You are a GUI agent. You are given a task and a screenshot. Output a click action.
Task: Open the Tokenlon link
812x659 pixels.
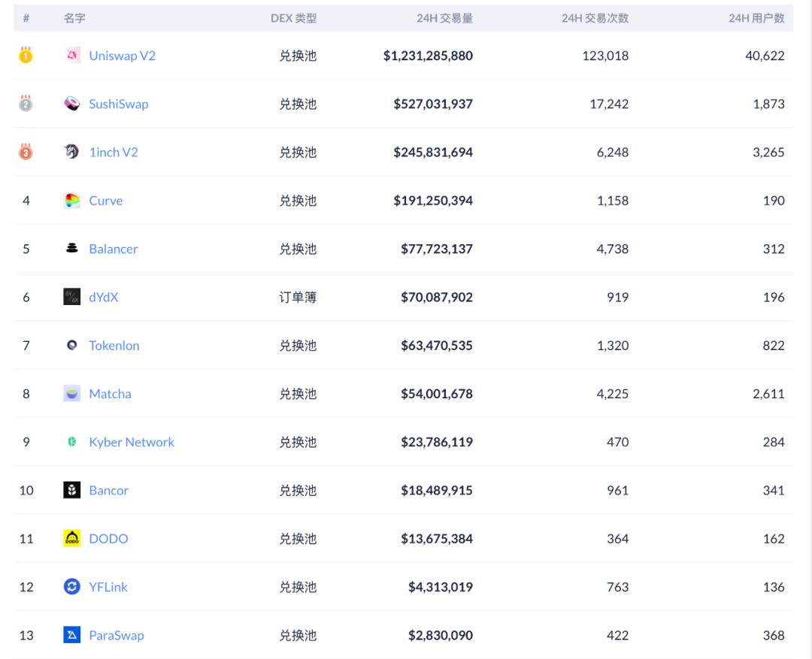(114, 346)
